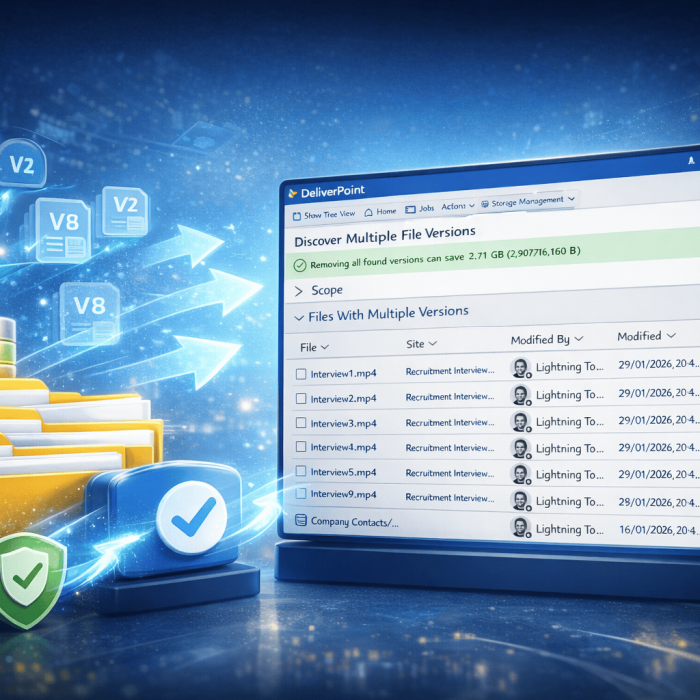This screenshot has height=700, width=700.
Task: Click the DeliverPoint logo icon
Action: [292, 193]
